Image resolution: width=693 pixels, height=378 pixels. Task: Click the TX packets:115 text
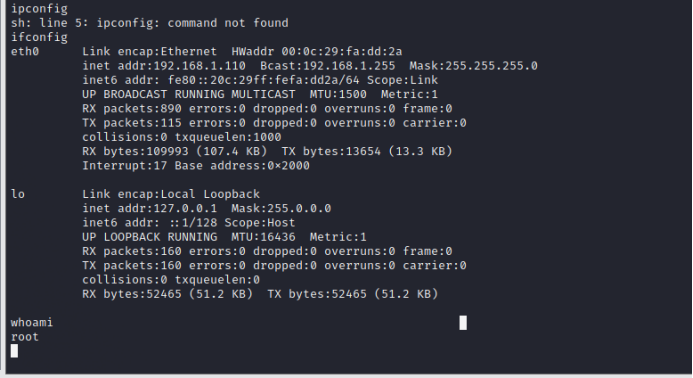(132, 123)
